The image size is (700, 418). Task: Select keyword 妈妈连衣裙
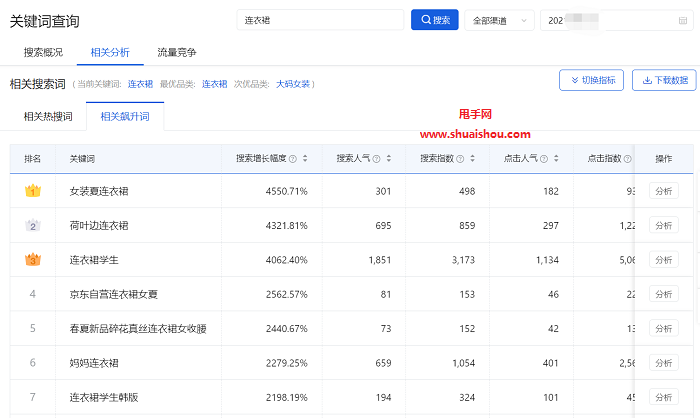pos(94,363)
